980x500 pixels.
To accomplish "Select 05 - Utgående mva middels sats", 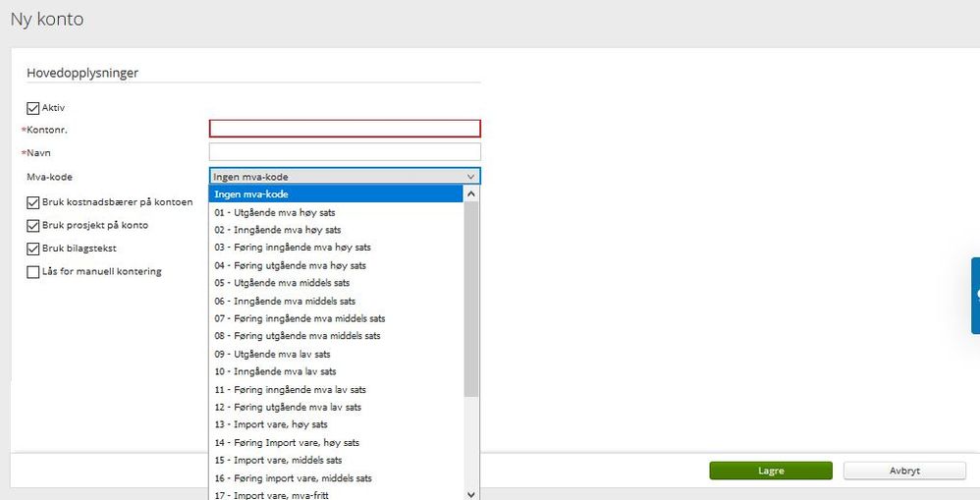I will [x=336, y=283].
